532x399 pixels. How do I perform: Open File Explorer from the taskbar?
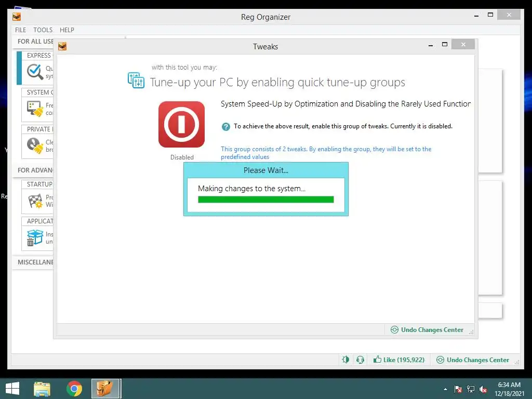pos(42,389)
